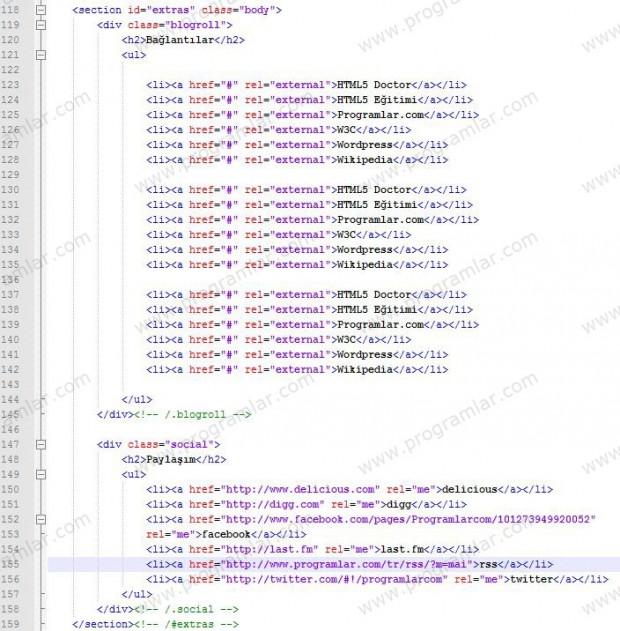This screenshot has width=620, height=631.
Task: Click HTML5 Doctor on line 130
Action: pyautogui.click(x=374, y=190)
